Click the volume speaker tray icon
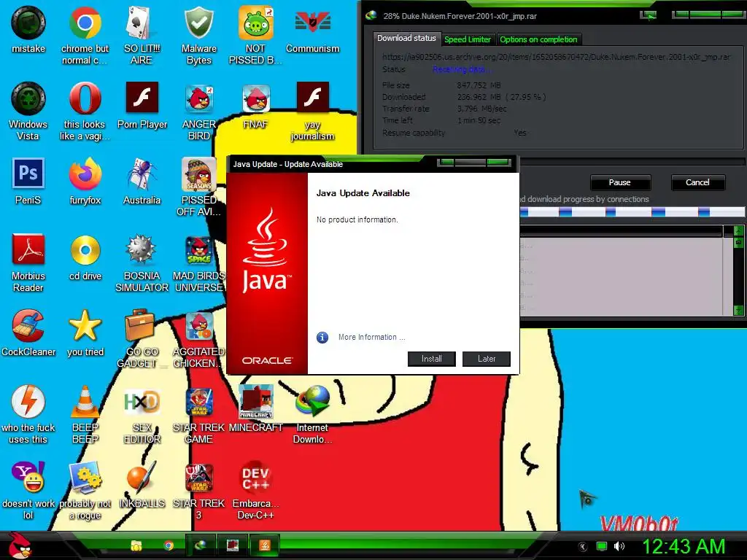The image size is (747, 560). 619,546
